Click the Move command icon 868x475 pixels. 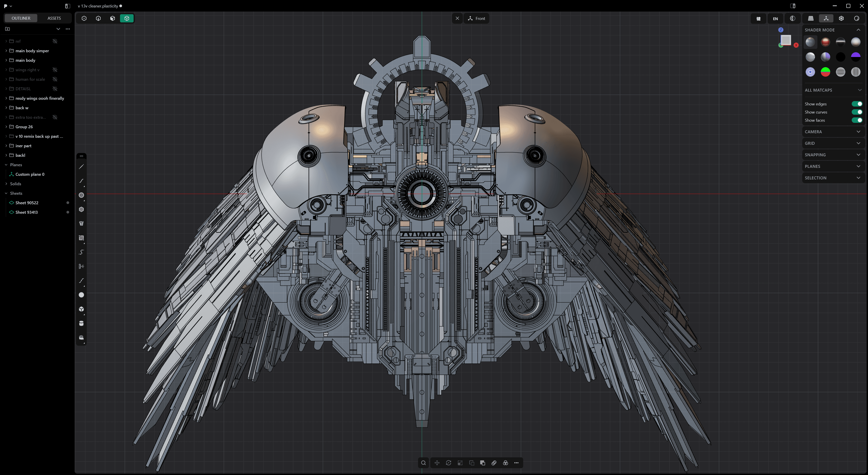(437, 463)
